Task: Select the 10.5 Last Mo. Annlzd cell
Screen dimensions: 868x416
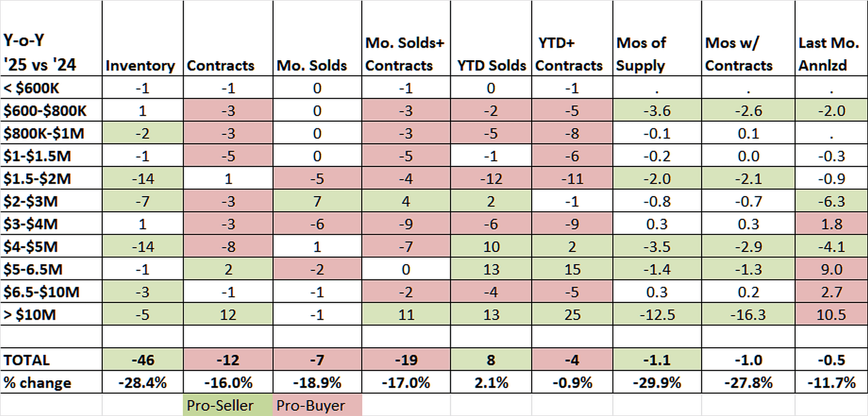Action: 831,314
